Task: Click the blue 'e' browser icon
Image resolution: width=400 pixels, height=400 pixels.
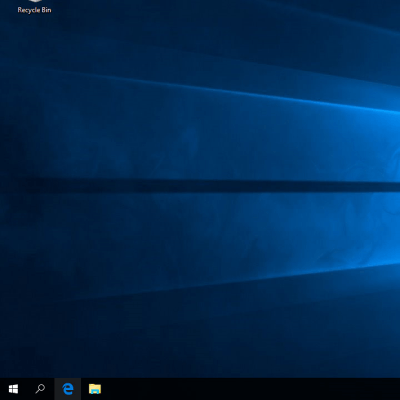Action: point(68,389)
